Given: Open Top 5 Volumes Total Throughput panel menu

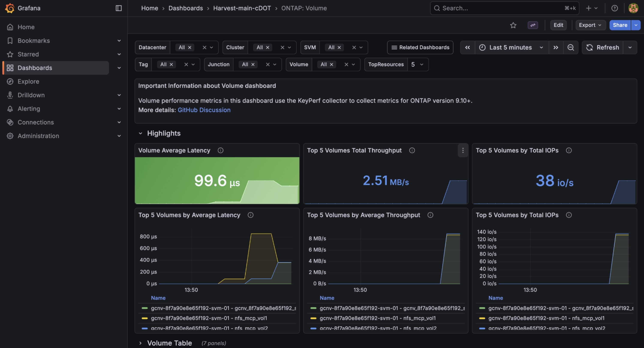Looking at the screenshot, I should click(463, 150).
